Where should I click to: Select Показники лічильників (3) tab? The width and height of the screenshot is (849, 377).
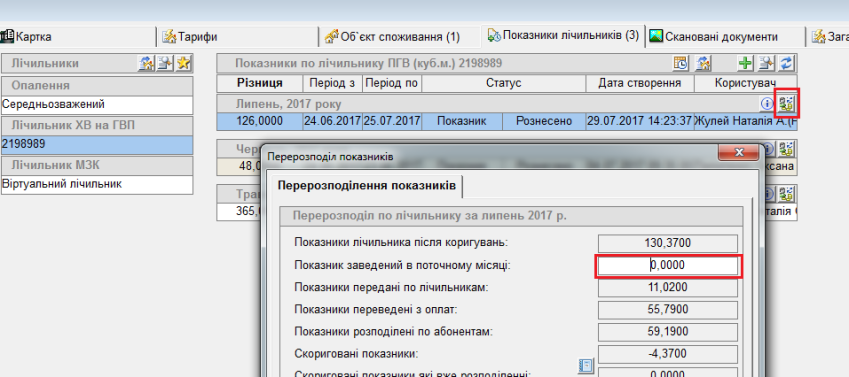[563, 36]
